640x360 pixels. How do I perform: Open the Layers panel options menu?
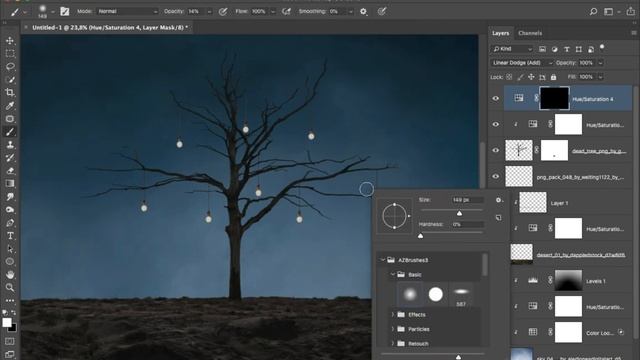pos(633,33)
